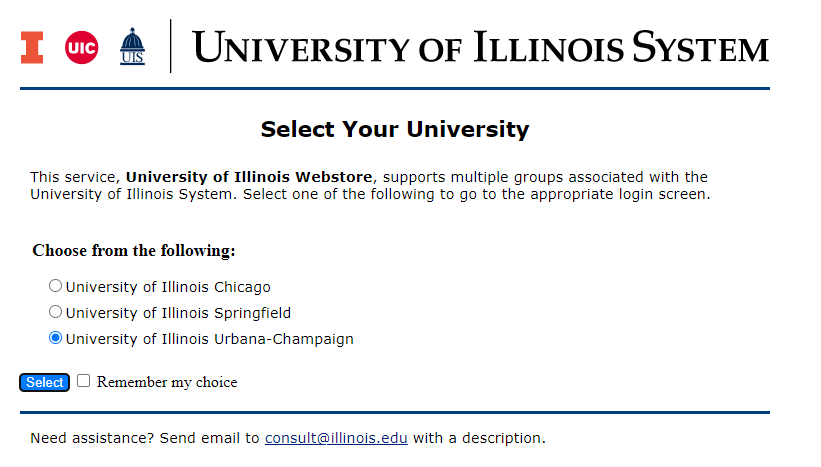Viewport: 821px width, 467px height.
Task: Select the University of Illinois Springfield radio button
Action: 56,312
